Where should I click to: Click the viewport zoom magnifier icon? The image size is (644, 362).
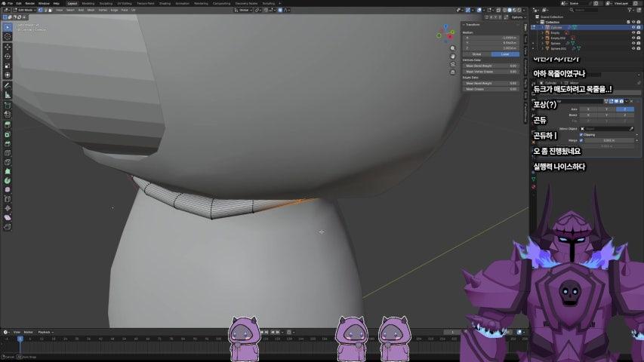pos(452,48)
